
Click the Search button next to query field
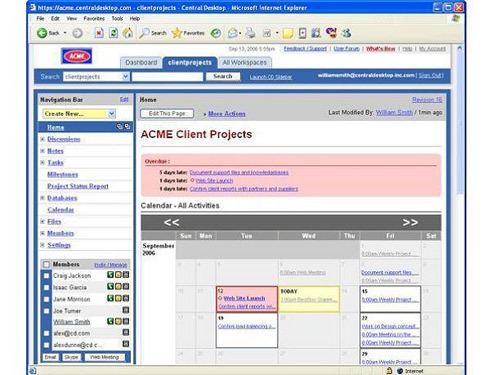[223, 77]
